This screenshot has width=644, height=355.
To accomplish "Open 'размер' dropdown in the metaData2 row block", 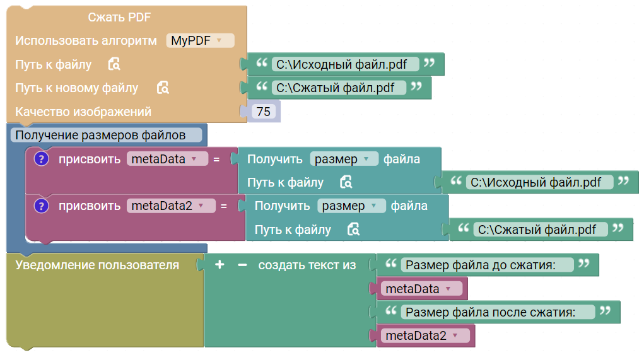I will (351, 206).
